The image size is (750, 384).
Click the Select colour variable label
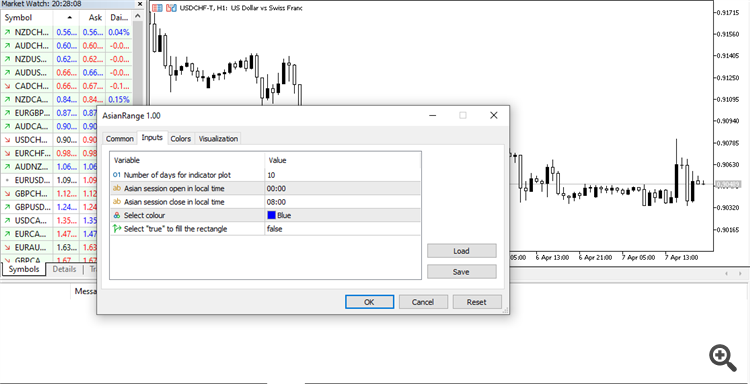144,215
